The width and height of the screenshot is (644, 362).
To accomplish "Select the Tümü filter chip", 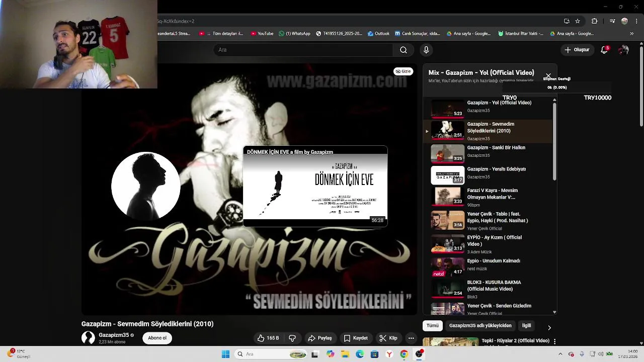I will 433,325.
